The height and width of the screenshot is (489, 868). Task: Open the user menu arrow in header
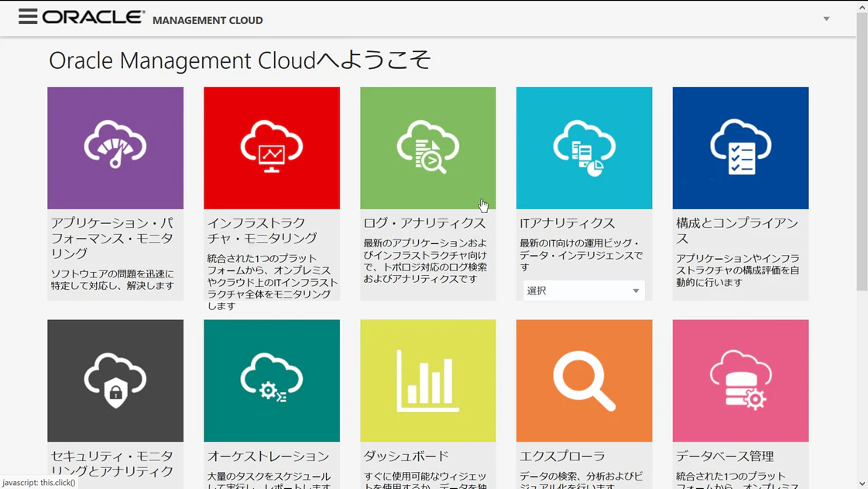tap(826, 19)
